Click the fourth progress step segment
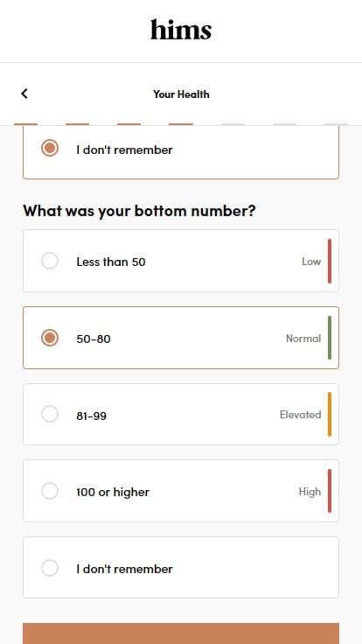 pyautogui.click(x=181, y=124)
